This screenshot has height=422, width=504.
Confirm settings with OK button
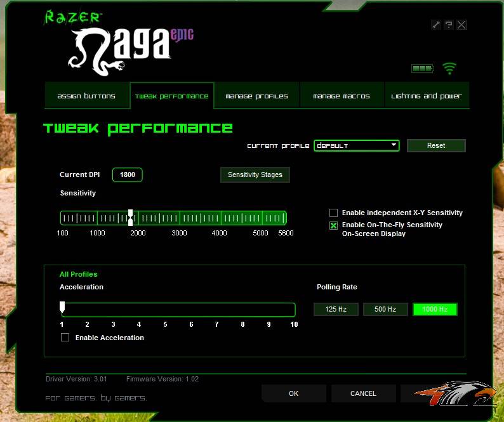coord(294,393)
